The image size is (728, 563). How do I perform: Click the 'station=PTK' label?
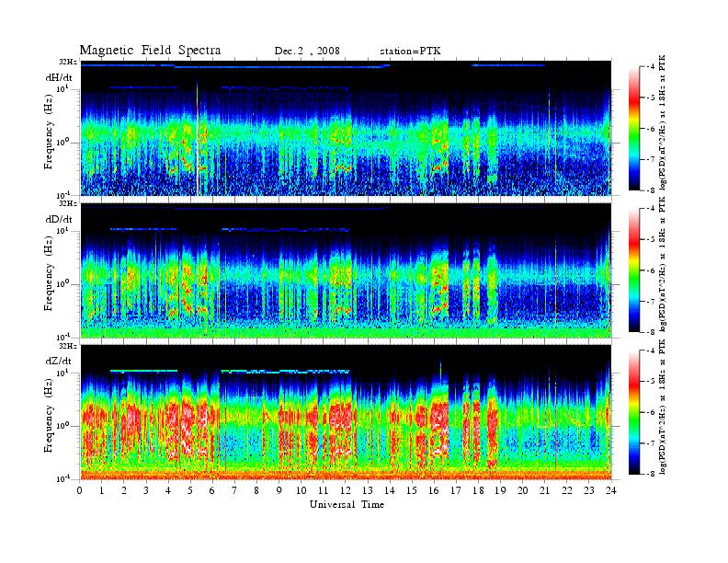tap(410, 52)
